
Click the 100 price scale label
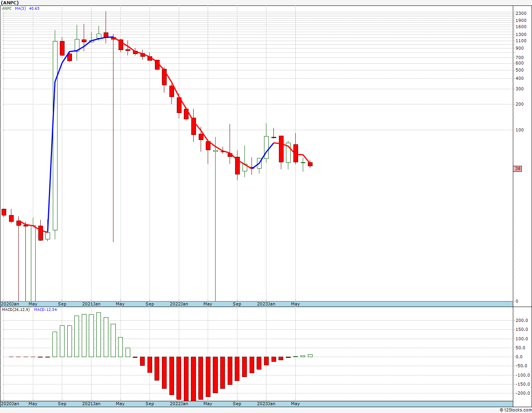point(519,130)
